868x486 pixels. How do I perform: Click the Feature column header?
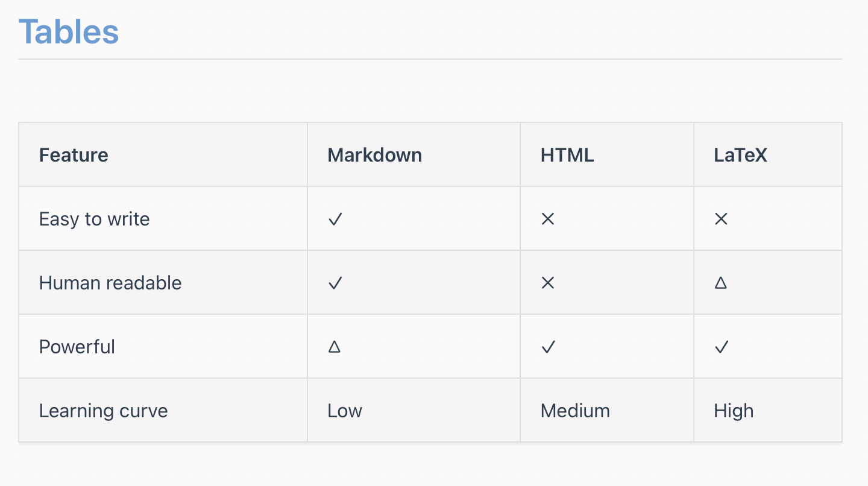[x=74, y=155]
